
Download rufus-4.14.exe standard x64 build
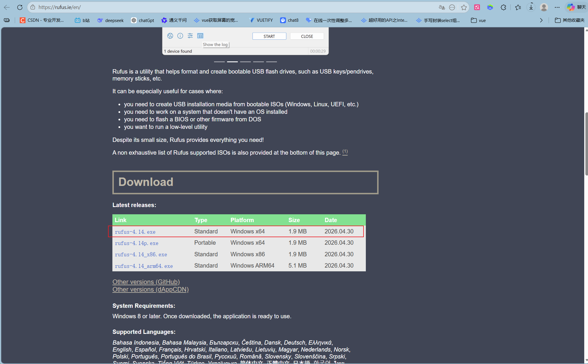click(x=135, y=232)
